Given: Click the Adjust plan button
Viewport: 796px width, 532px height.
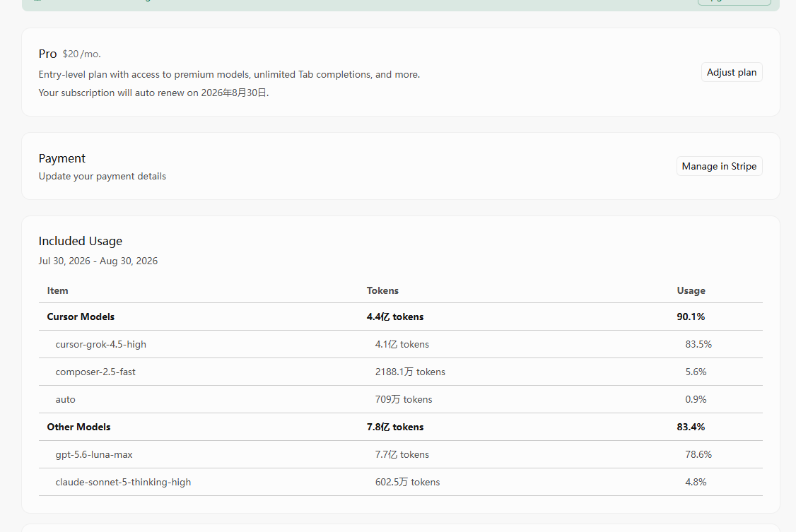Looking at the screenshot, I should (x=732, y=72).
